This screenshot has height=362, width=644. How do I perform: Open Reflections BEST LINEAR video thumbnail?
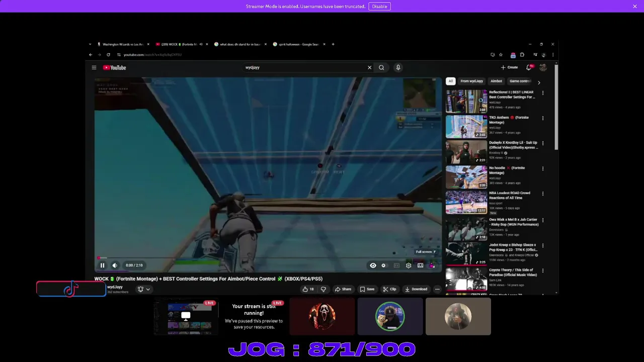pyautogui.click(x=466, y=101)
